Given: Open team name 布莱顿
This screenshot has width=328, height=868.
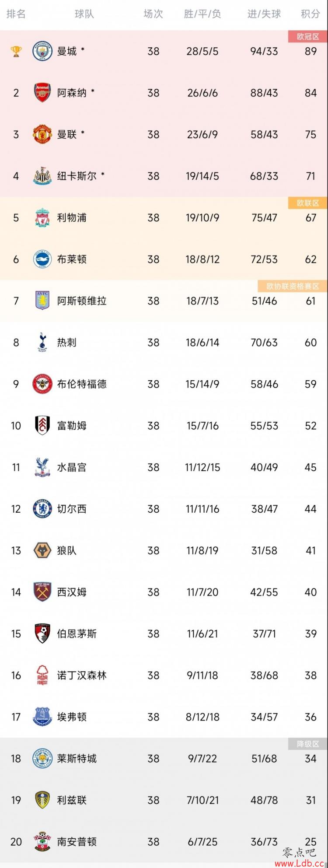Looking at the screenshot, I should [72, 259].
